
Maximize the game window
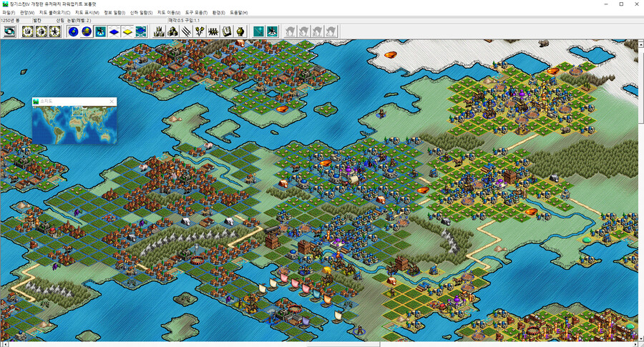(x=621, y=4)
